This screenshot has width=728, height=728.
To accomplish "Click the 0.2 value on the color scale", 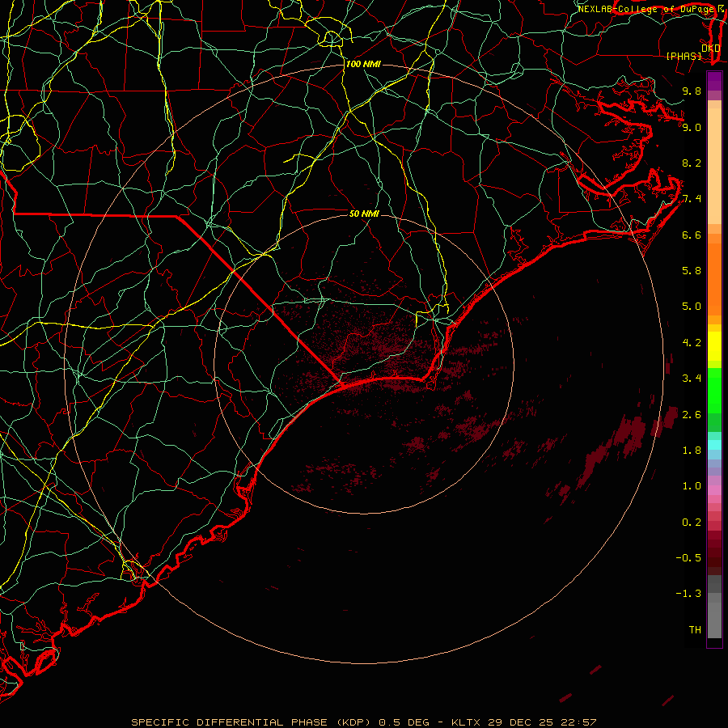I will [x=692, y=523].
